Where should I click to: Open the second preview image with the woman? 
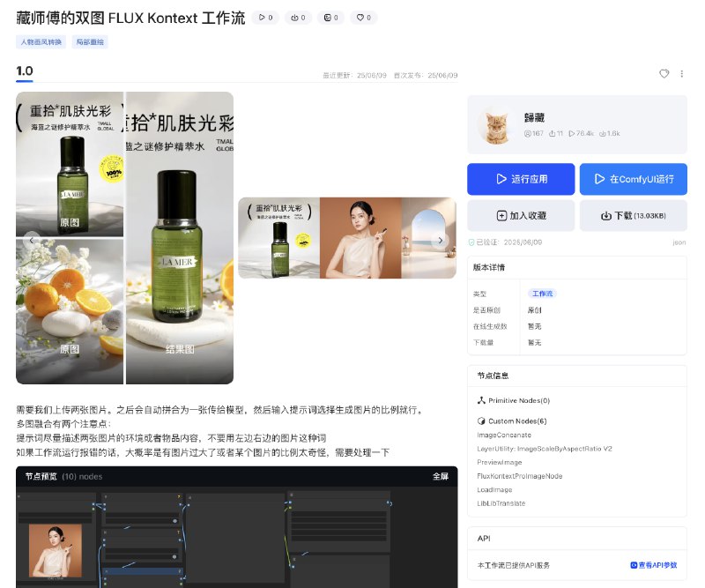[347, 238]
